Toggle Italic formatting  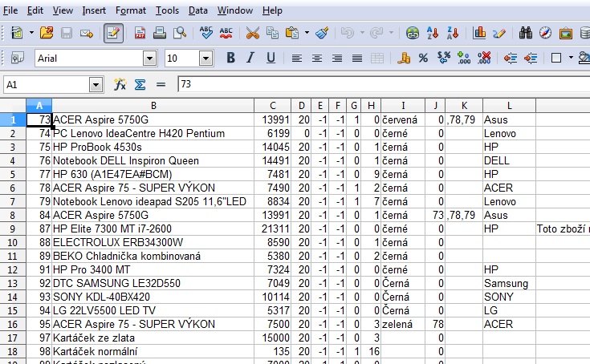tap(250, 58)
